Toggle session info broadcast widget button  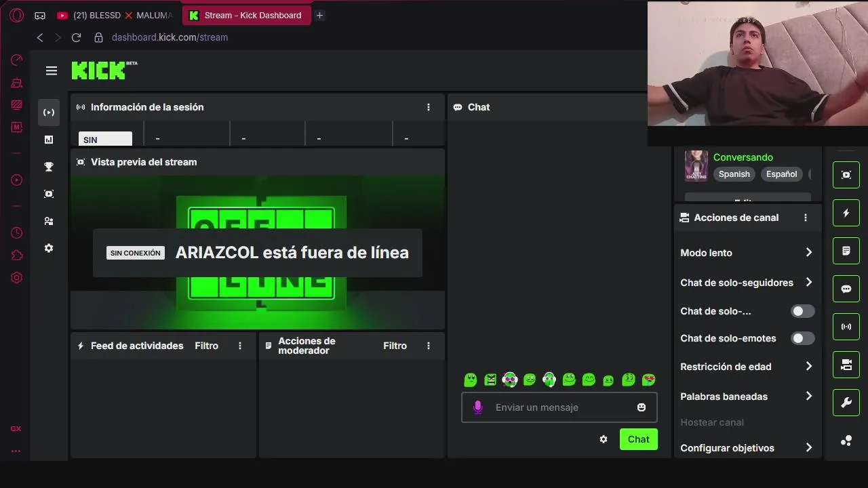[846, 327]
